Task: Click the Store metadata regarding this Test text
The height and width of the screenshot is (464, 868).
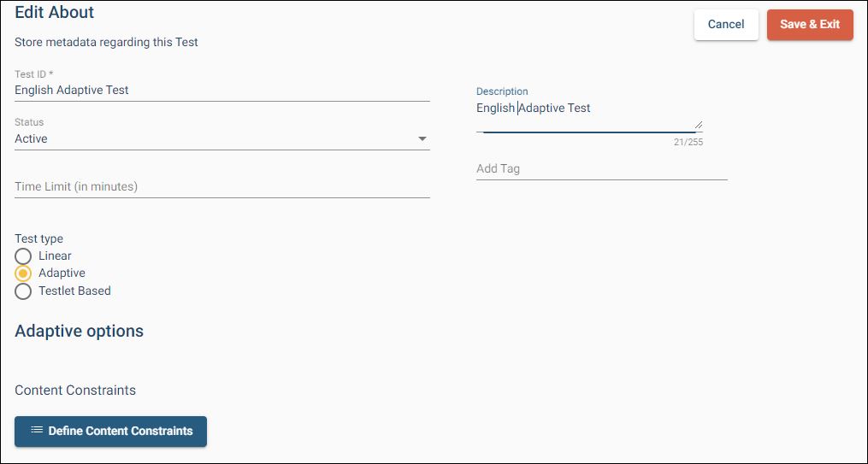Action: [x=106, y=42]
